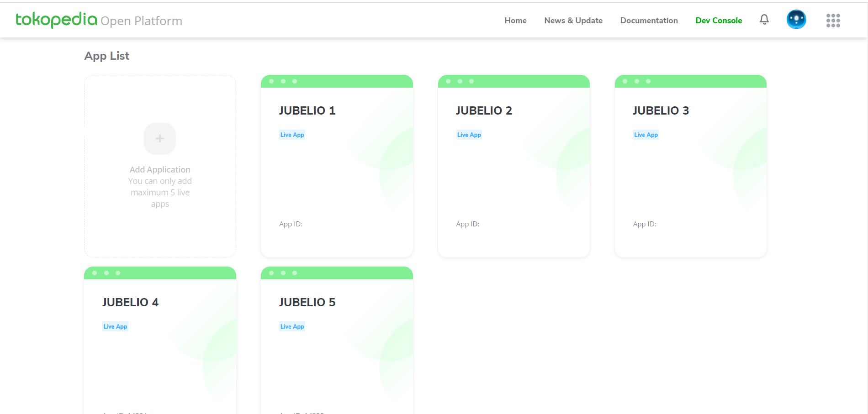This screenshot has width=868, height=414.
Task: Select the Dev Console menu
Action: (719, 21)
